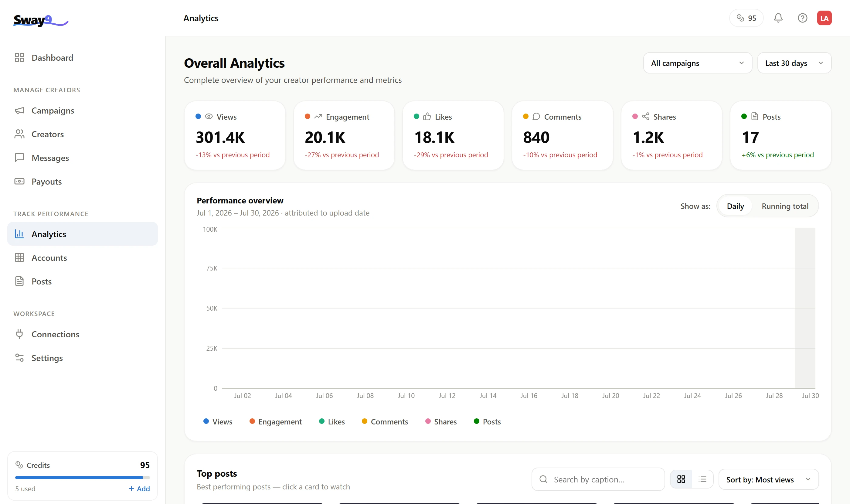The image size is (850, 504).
Task: Open Payouts in the sidebar
Action: click(x=83, y=181)
